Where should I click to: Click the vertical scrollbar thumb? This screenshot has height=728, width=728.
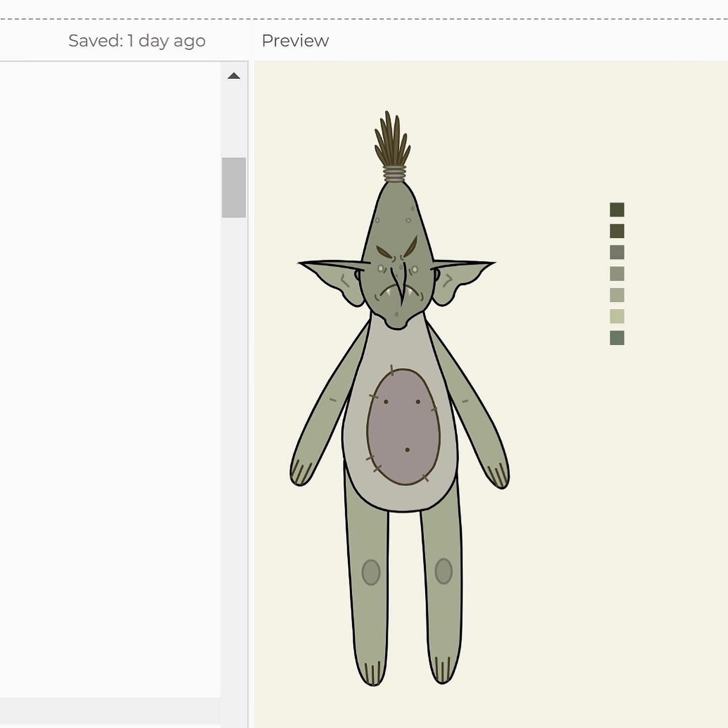click(234, 188)
